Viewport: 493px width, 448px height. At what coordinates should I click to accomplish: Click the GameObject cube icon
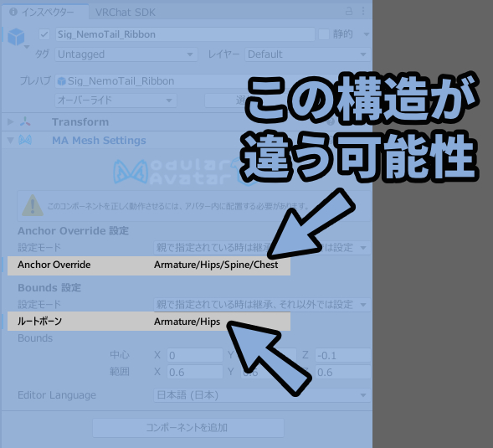click(16, 37)
